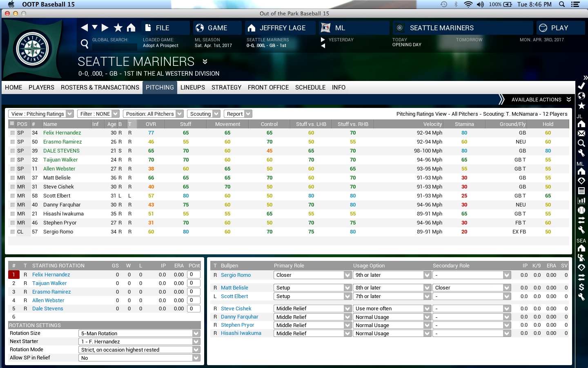Screen dimensions: 588x368
Task: Click the SEA player figure icon
Action: [581, 258]
